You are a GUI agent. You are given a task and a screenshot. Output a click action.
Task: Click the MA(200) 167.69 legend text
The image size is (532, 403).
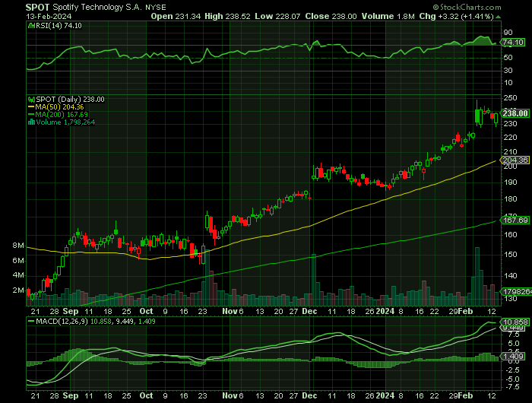point(62,115)
